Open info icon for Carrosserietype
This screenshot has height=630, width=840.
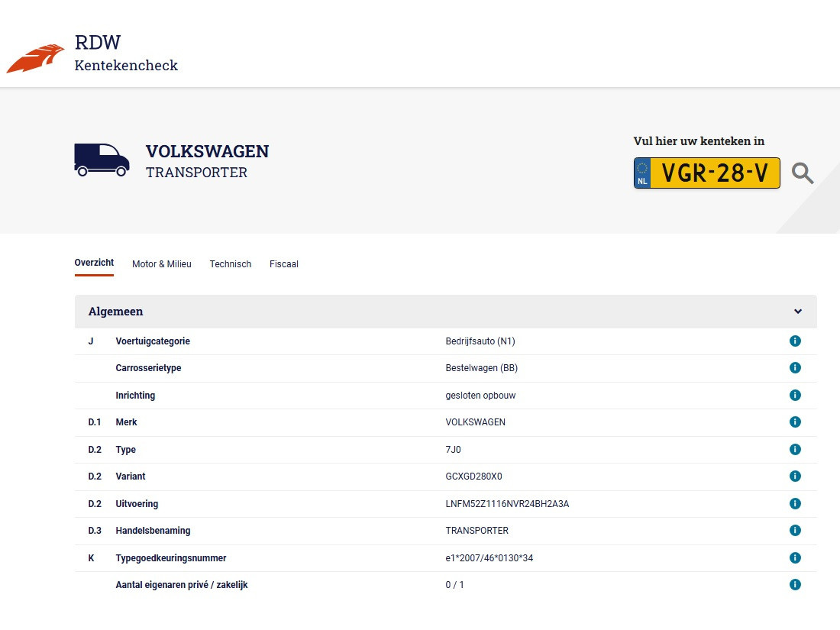pos(795,367)
